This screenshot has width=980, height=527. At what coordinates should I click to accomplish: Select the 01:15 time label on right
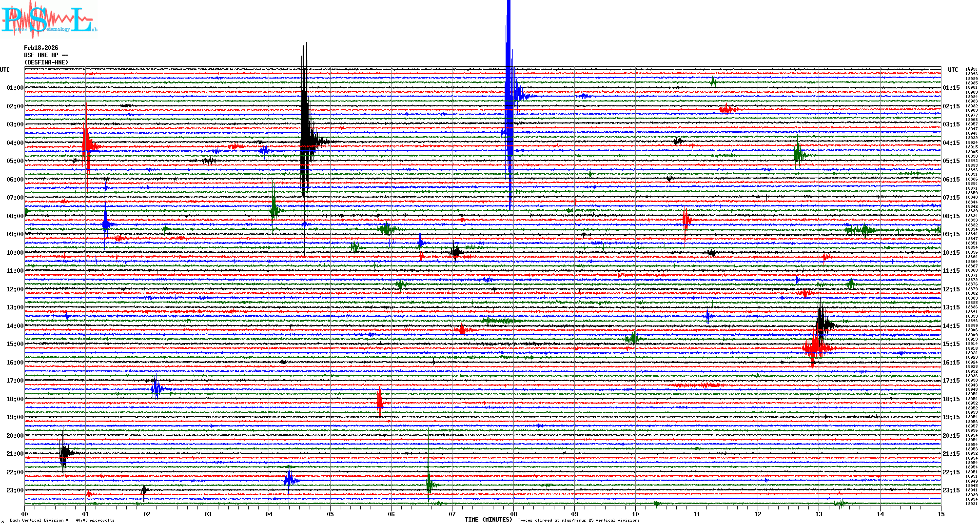951,88
